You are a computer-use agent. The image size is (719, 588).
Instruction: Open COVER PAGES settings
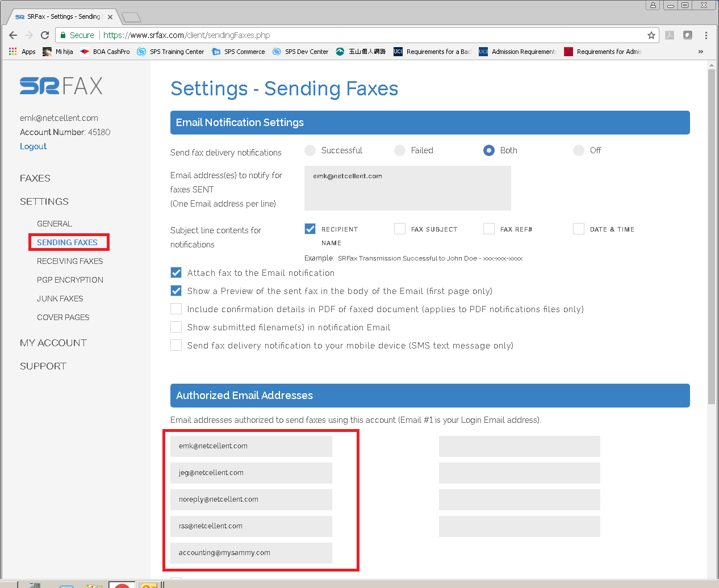coord(63,317)
